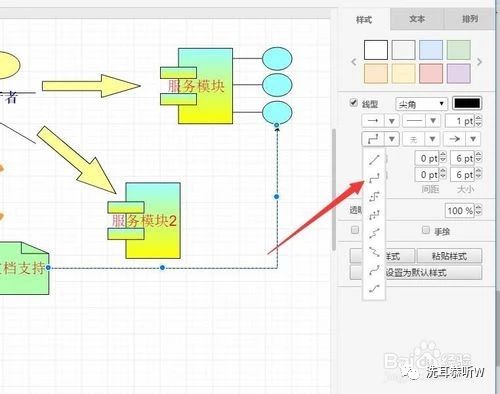500x394 pixels.
Task: Expand the line pattern dropdown arrow
Action: pyautogui.click(x=433, y=121)
